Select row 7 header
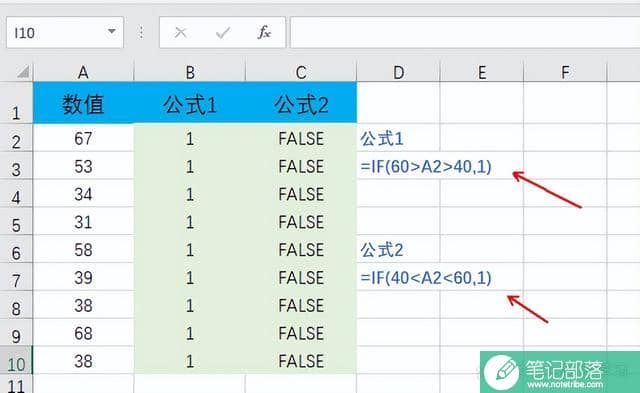The height and width of the screenshot is (393, 640). pyautogui.click(x=16, y=277)
